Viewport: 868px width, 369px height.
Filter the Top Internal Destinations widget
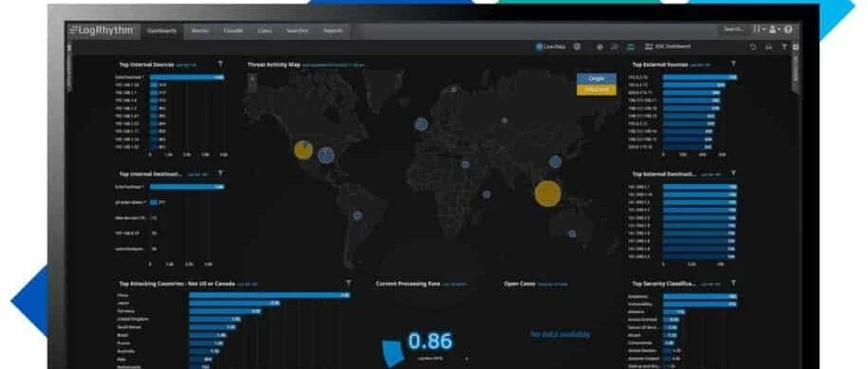[220, 174]
